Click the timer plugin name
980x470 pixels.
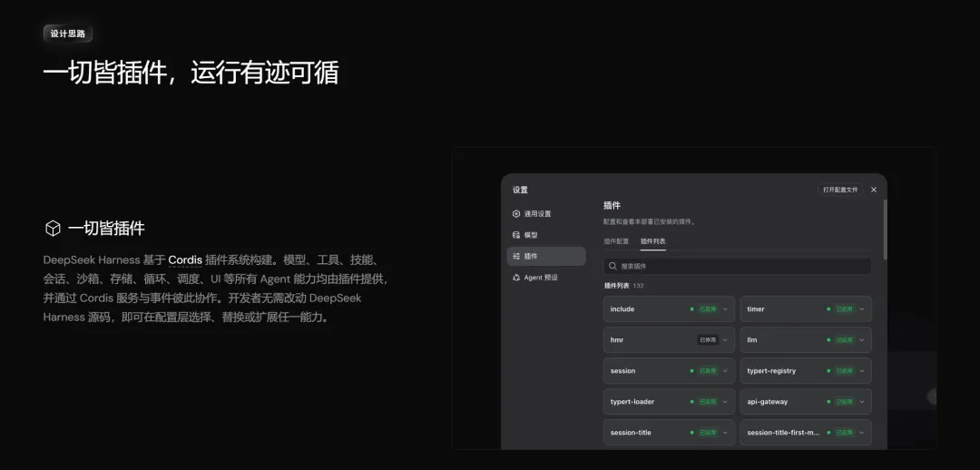(756, 308)
